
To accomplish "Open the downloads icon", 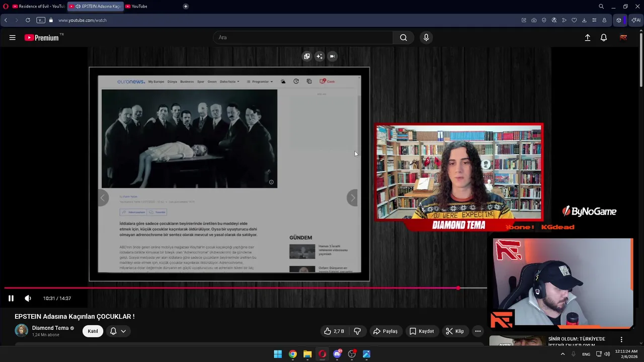I will 584,20.
